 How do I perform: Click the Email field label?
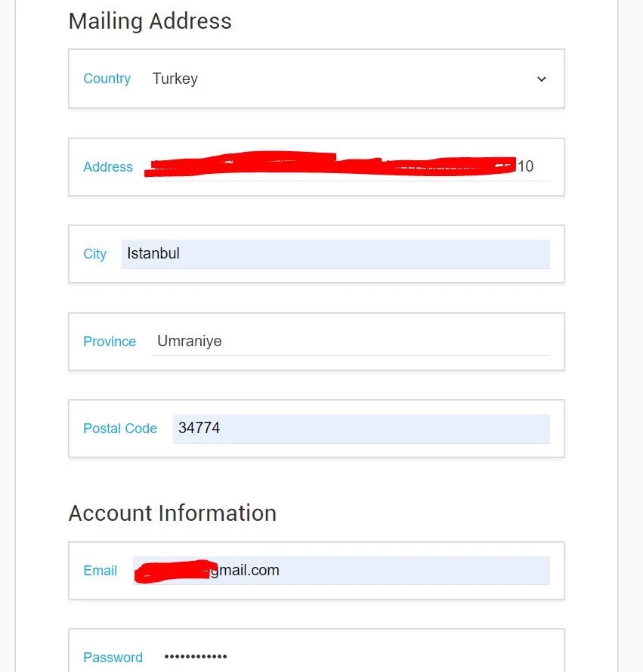coord(100,571)
